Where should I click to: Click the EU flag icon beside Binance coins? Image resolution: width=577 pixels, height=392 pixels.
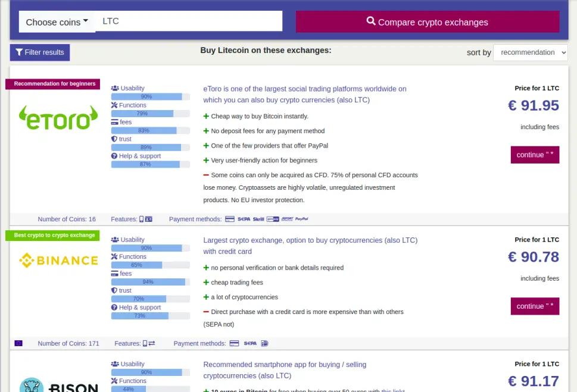18,343
